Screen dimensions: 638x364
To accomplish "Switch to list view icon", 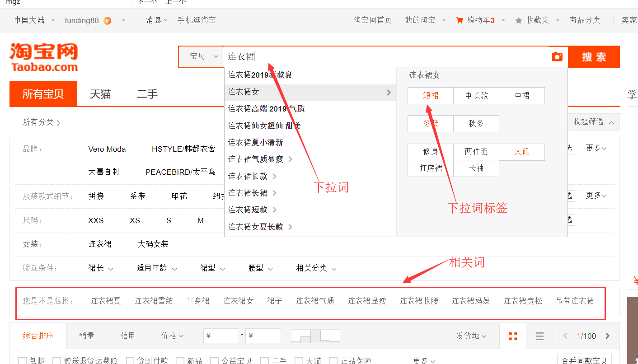I will (539, 336).
